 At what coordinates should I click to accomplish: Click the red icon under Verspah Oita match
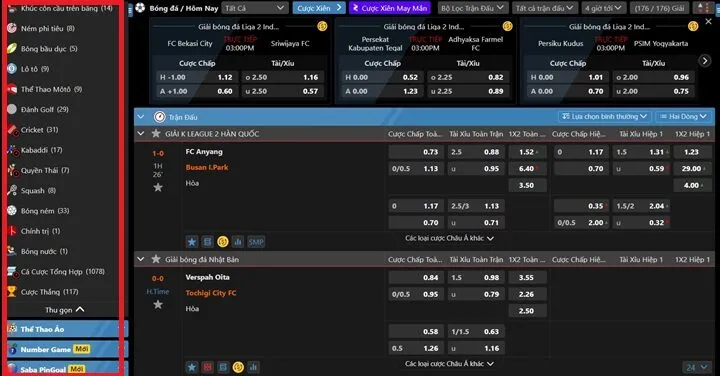(x=208, y=367)
